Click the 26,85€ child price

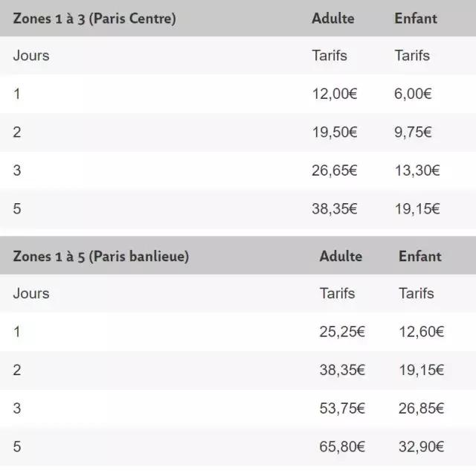[421, 408]
